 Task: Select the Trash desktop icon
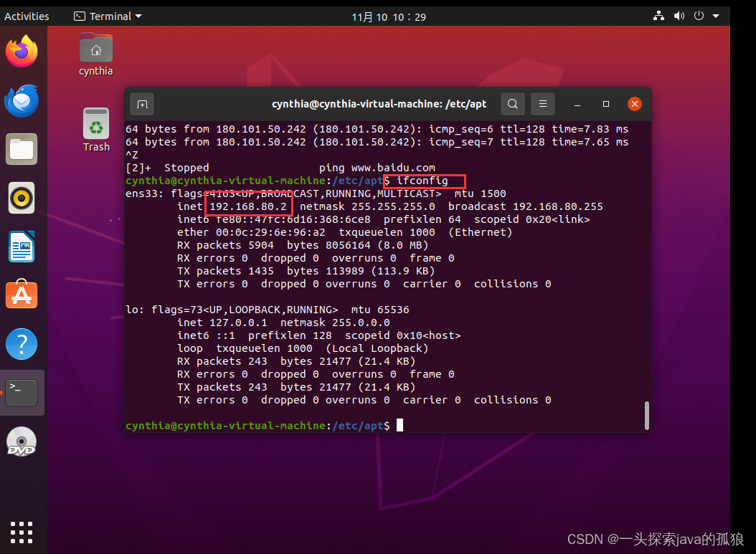pos(96,129)
